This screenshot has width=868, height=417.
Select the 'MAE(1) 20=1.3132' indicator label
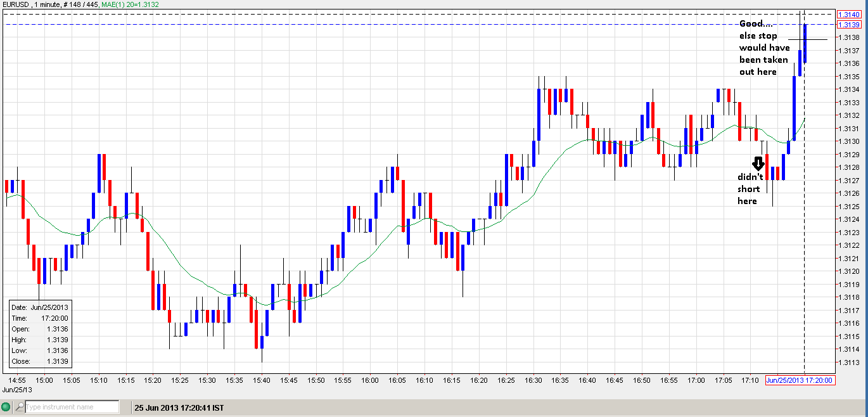pyautogui.click(x=129, y=4)
